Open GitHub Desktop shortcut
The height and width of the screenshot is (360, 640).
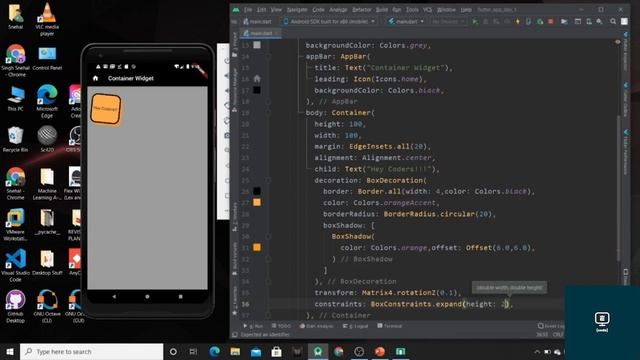point(15,307)
